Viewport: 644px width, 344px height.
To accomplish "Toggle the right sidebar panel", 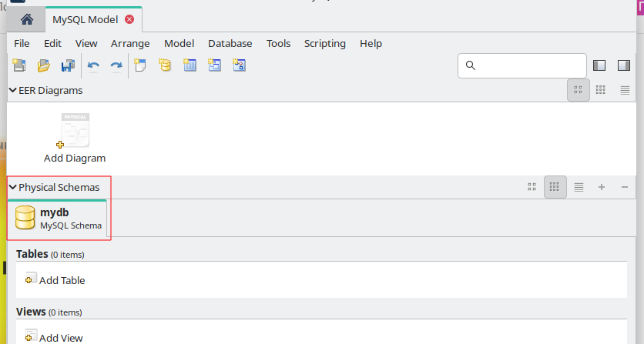I will point(624,66).
